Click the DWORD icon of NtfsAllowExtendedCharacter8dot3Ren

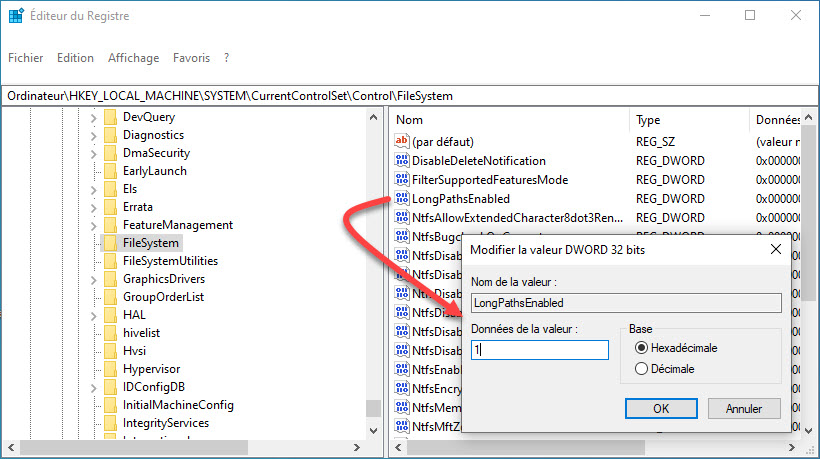click(x=402, y=217)
